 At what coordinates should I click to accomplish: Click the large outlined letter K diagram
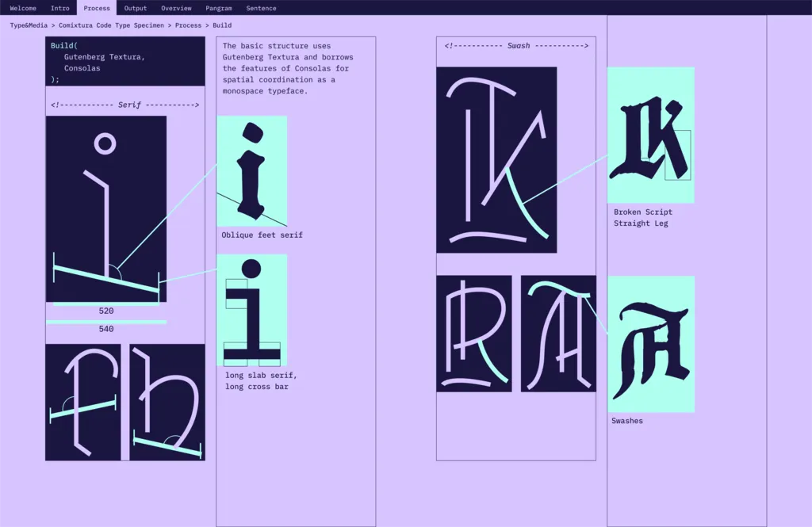click(x=496, y=159)
